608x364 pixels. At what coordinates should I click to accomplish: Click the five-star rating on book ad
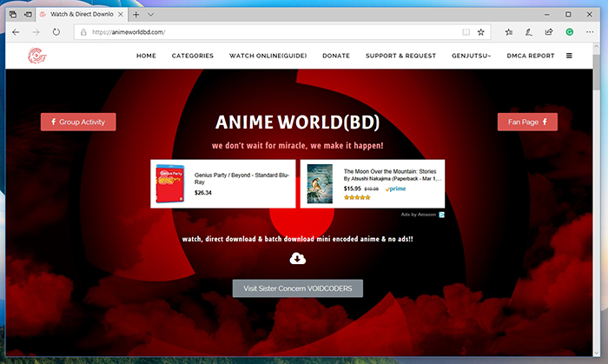357,198
